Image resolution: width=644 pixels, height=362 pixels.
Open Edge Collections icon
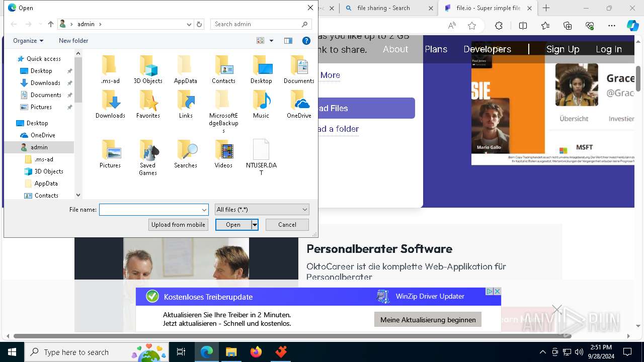(x=568, y=26)
